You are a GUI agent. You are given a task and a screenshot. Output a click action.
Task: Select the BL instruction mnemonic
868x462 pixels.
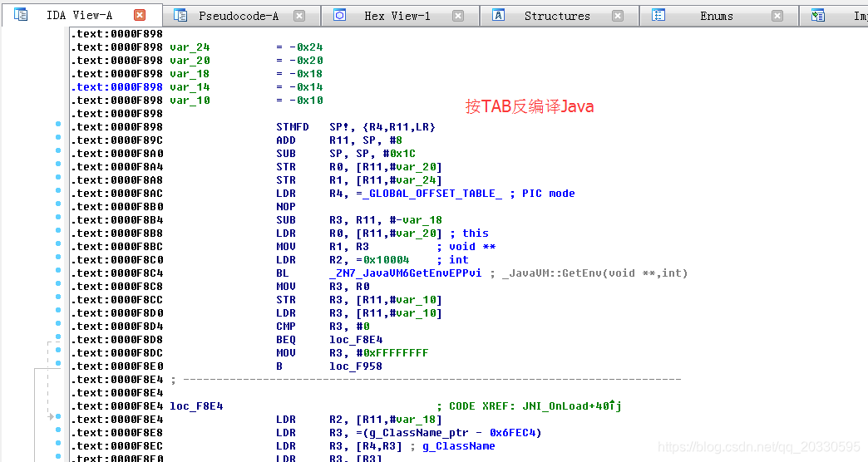pyautogui.click(x=283, y=273)
